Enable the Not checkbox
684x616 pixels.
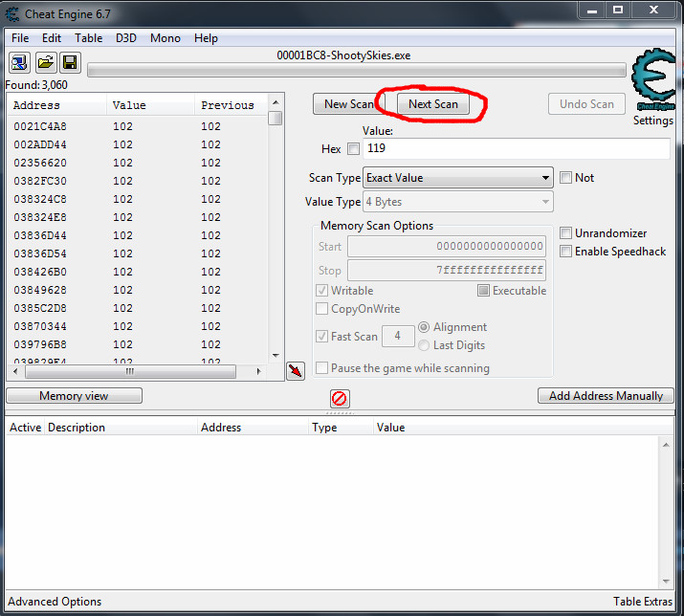coord(565,178)
